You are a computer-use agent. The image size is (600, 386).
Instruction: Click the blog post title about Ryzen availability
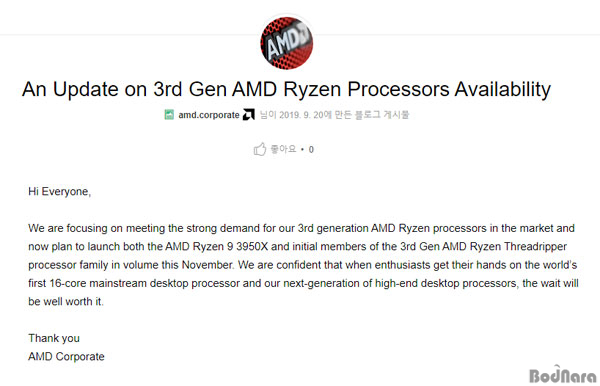[x=286, y=89]
